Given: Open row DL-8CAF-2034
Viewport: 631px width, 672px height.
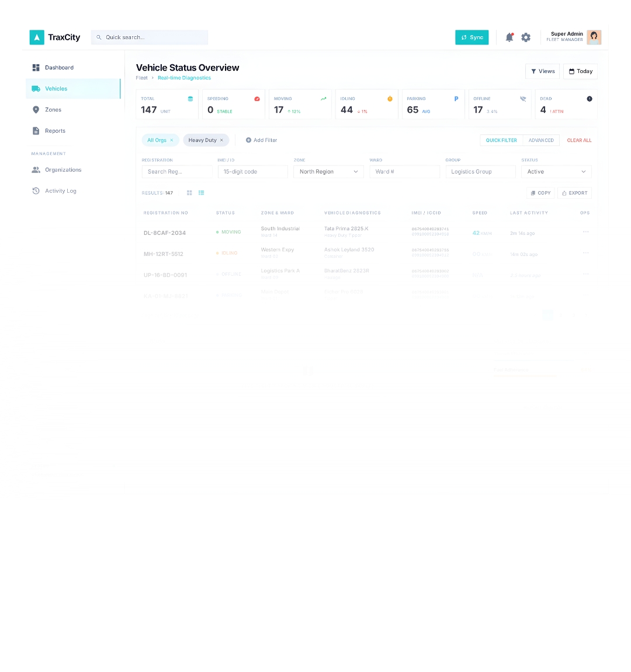Looking at the screenshot, I should click(366, 233).
